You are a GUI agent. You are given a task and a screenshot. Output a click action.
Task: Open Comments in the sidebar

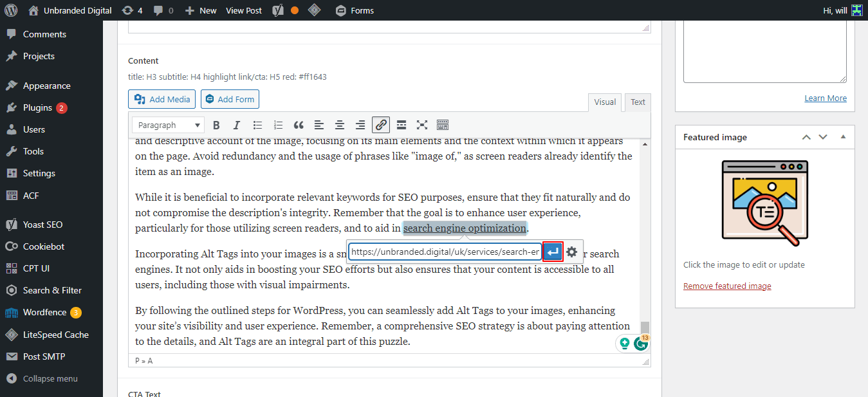coord(44,34)
